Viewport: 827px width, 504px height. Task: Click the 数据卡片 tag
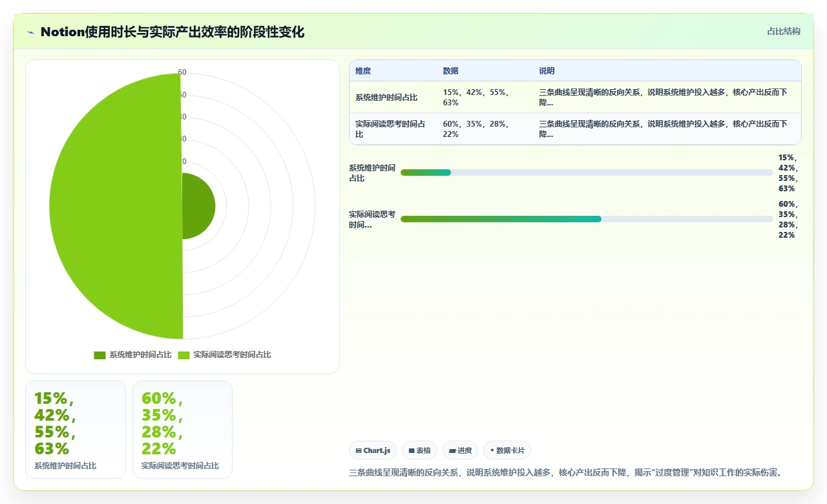point(507,450)
